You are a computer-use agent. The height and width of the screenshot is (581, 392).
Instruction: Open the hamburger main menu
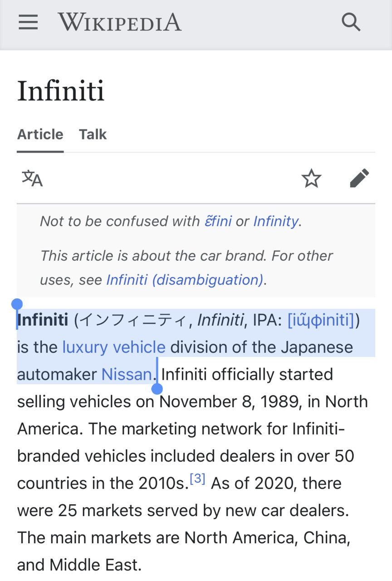(x=28, y=22)
